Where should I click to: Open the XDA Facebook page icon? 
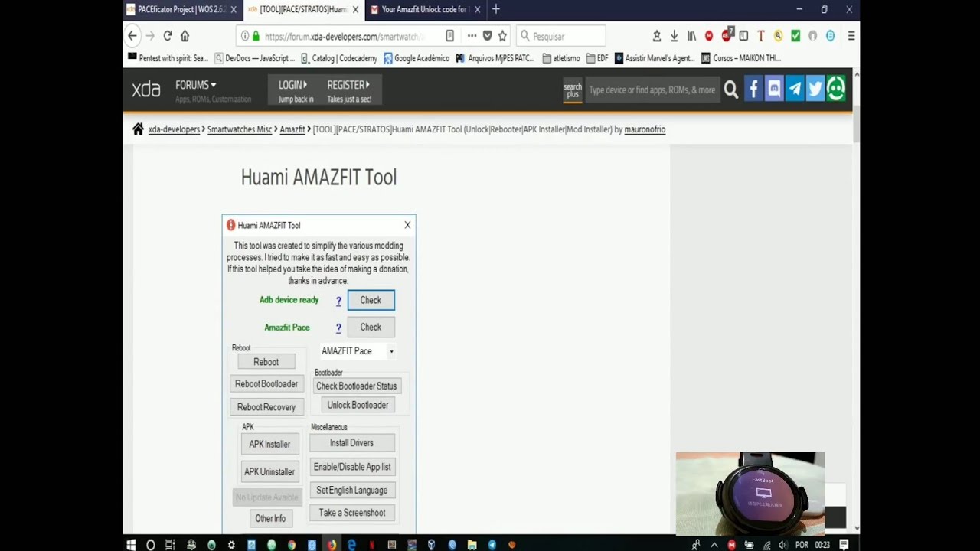click(753, 90)
